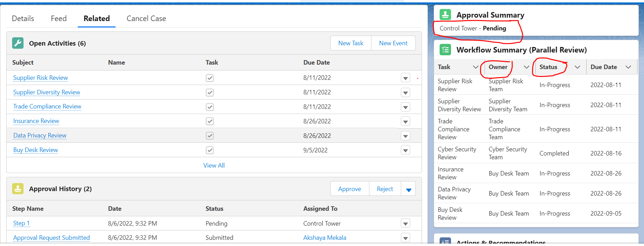The image size is (644, 246).
Task: Click the New Task button
Action: (x=351, y=43)
